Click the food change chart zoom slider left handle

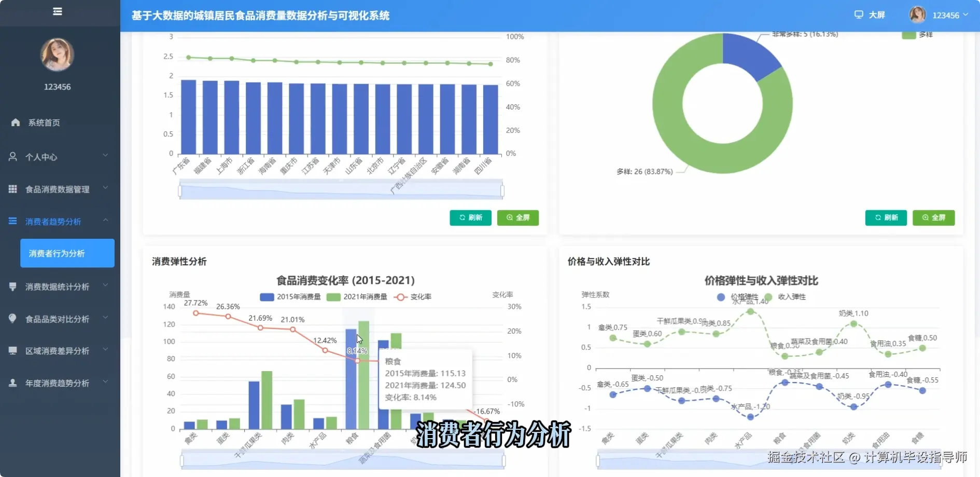tap(181, 460)
